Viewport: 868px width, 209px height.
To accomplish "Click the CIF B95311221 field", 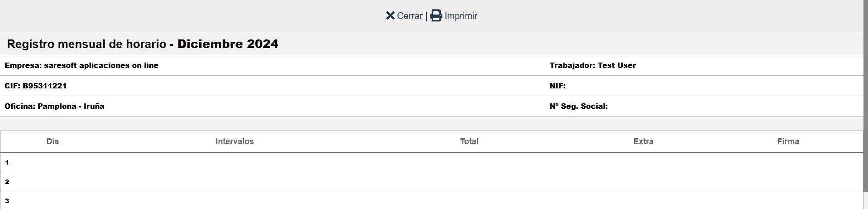I will click(36, 86).
